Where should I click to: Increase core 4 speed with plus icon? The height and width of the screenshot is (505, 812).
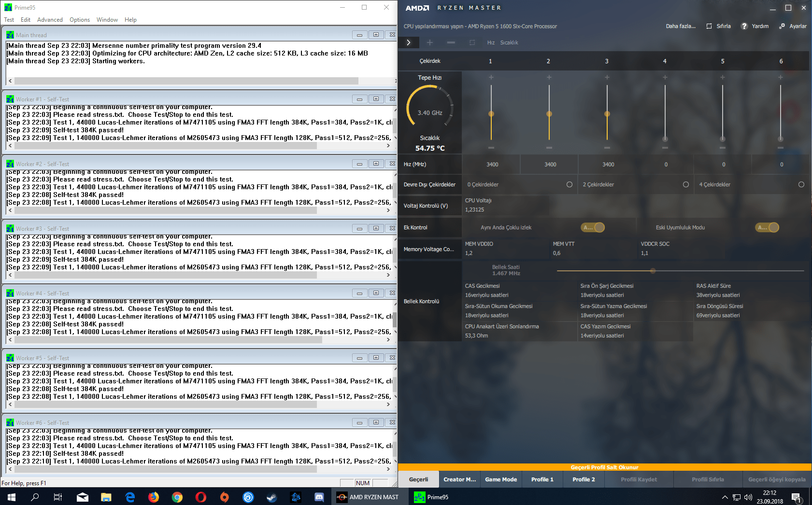point(665,77)
